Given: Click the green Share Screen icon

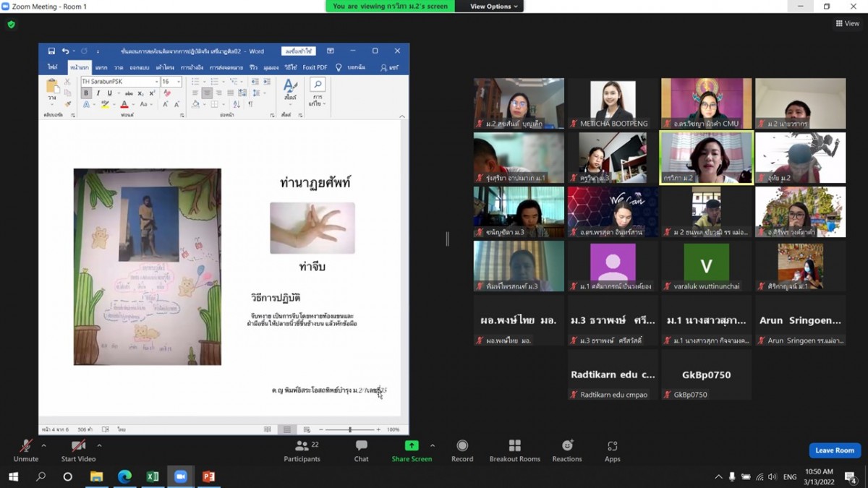Looking at the screenshot, I should [411, 446].
